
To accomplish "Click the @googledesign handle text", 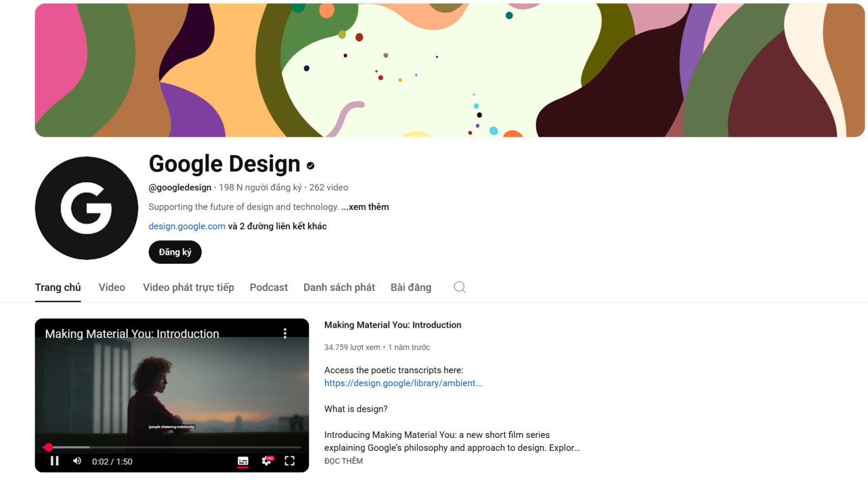I will (180, 187).
